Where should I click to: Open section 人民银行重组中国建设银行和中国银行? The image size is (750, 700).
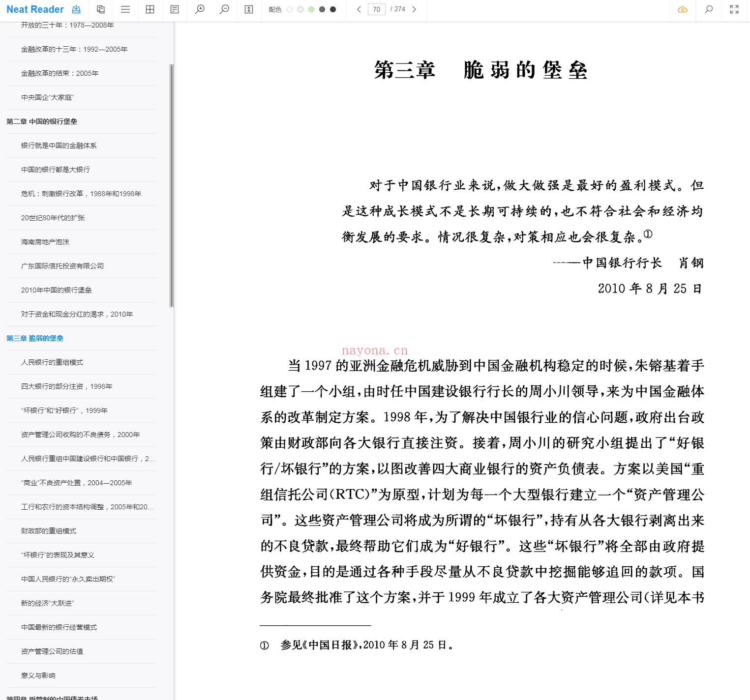[x=88, y=459]
